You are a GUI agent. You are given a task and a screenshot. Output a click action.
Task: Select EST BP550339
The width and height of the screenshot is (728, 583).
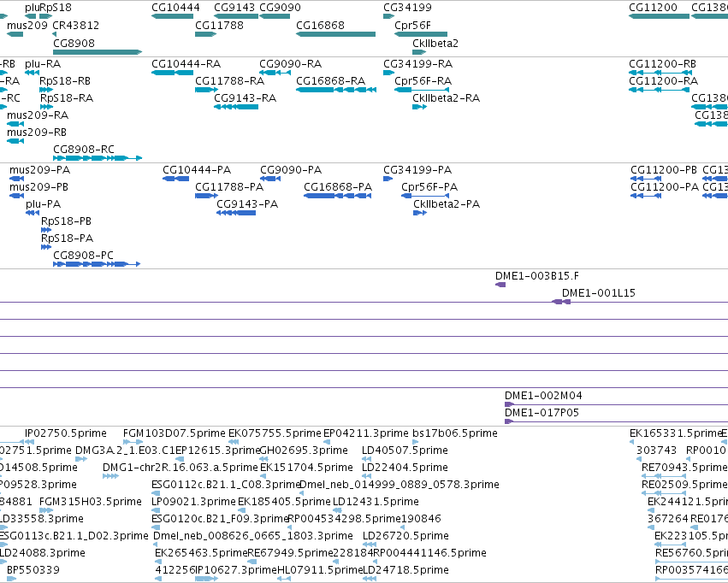click(33, 570)
